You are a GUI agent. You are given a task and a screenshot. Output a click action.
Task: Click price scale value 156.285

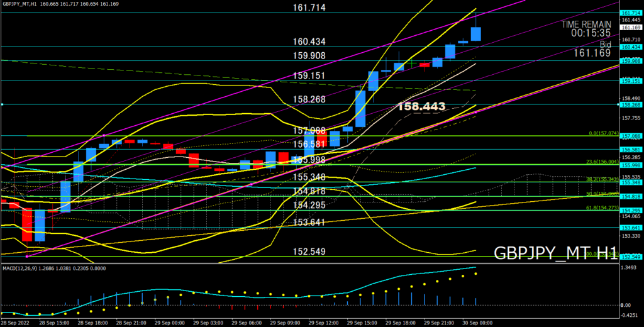click(x=630, y=157)
